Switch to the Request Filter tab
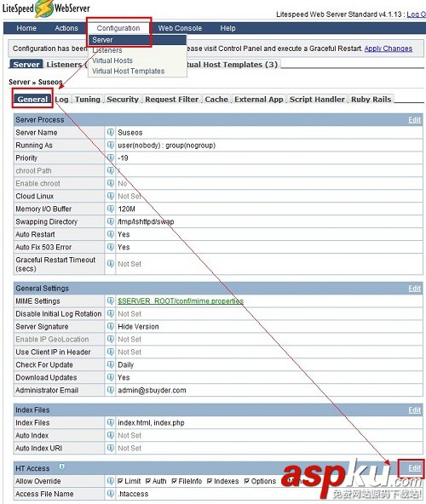 172,100
